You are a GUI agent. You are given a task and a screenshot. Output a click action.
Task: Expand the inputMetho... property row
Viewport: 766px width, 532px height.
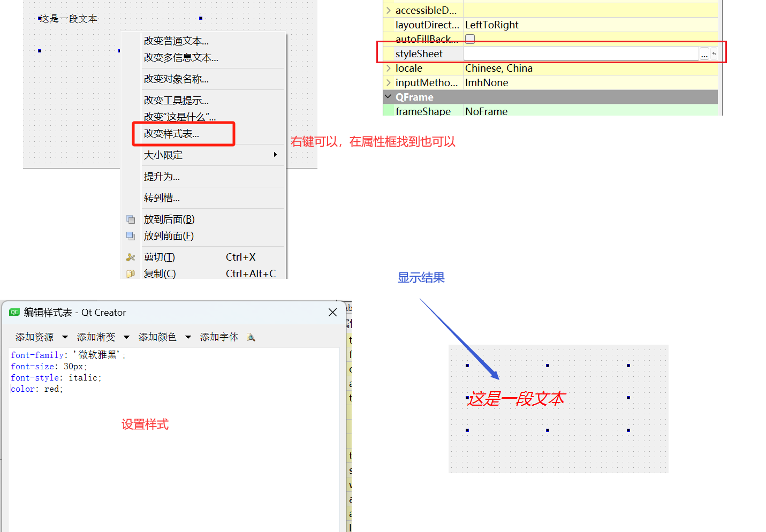[x=389, y=82]
